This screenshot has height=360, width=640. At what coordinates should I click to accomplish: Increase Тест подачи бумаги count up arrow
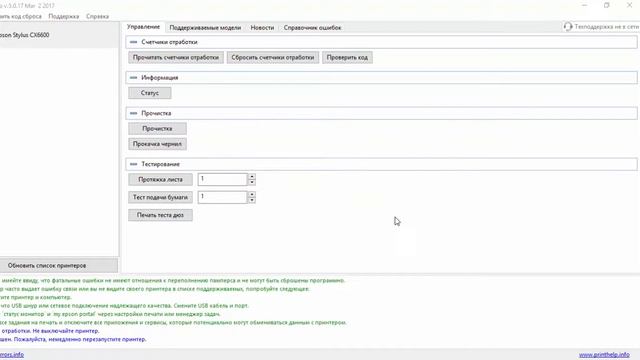[252, 194]
